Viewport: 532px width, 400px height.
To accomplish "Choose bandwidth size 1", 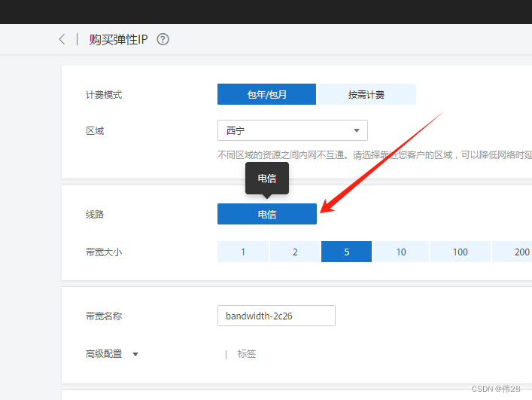I will [x=243, y=252].
